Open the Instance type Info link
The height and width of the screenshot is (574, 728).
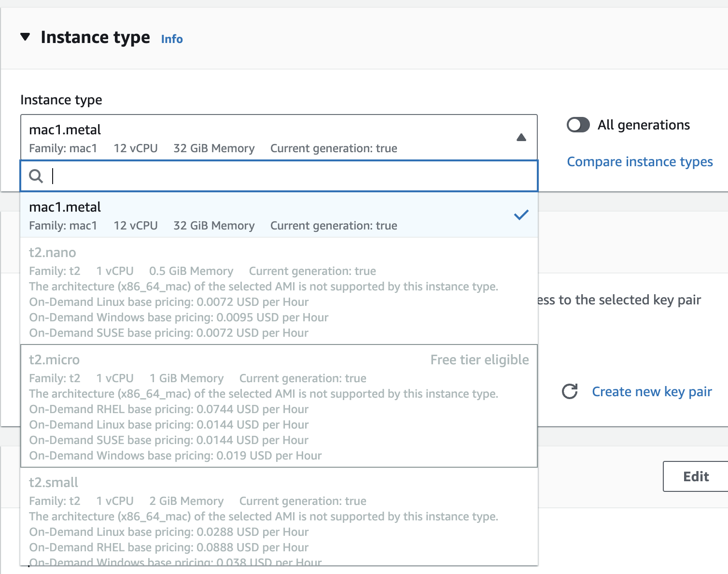tap(172, 39)
